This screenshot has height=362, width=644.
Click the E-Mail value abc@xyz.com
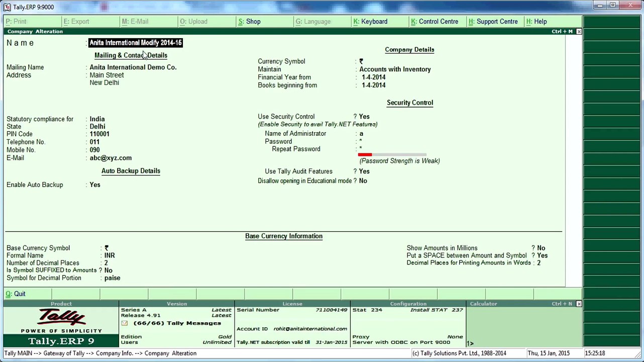click(111, 158)
